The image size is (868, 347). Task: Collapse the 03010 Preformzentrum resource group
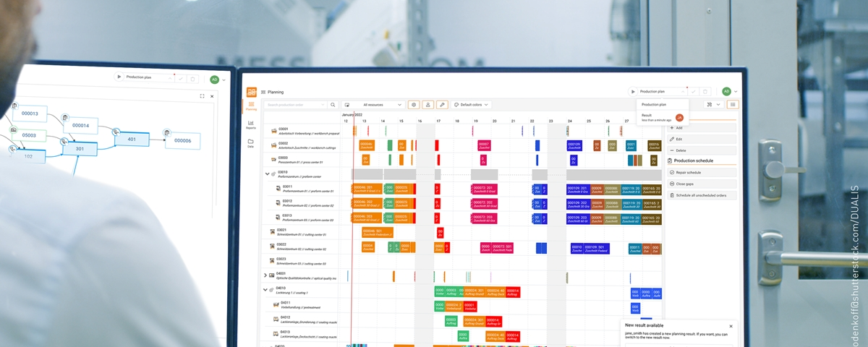pos(267,173)
